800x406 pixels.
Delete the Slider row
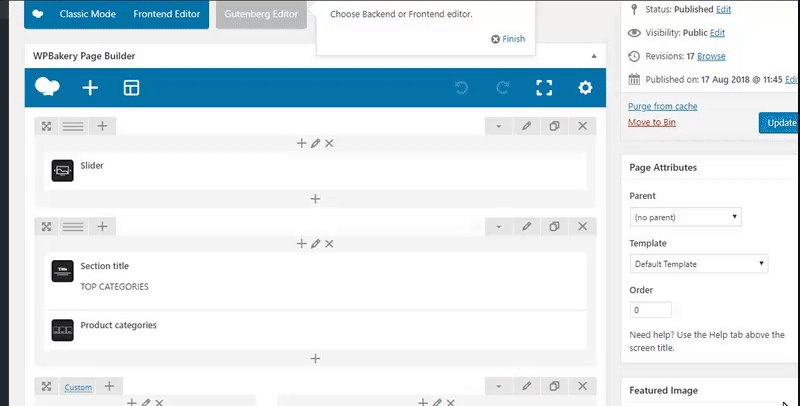pyautogui.click(x=583, y=126)
